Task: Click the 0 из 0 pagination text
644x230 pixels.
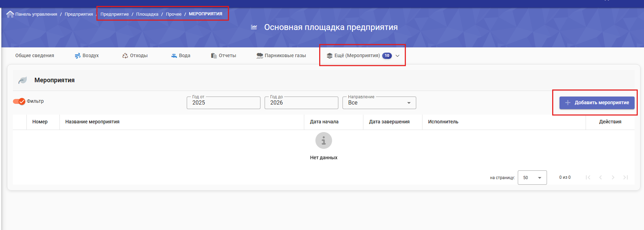Action: tap(565, 177)
